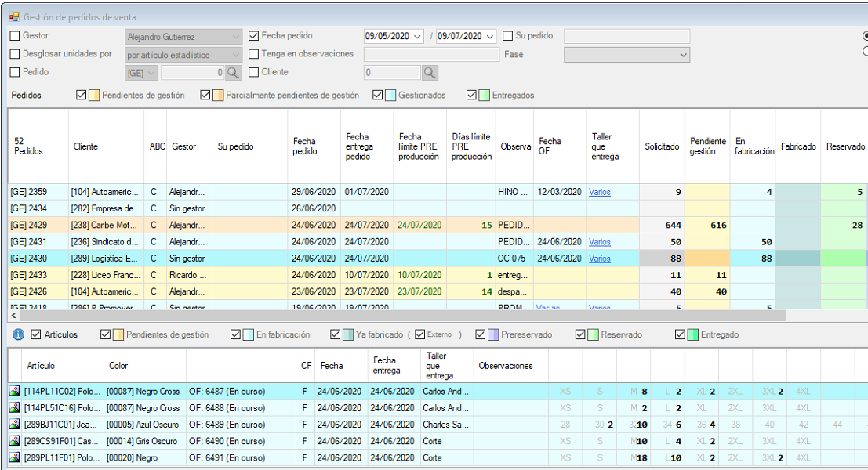Viewport: 868px width, 470px height.
Task: Click the search magnifier next to Pedido field
Action: point(233,73)
